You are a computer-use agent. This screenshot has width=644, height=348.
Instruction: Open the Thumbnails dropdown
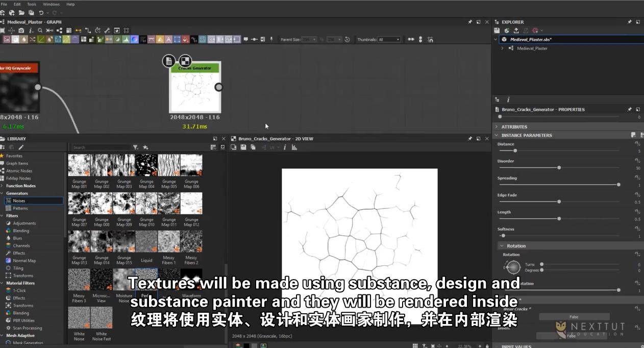coord(389,39)
